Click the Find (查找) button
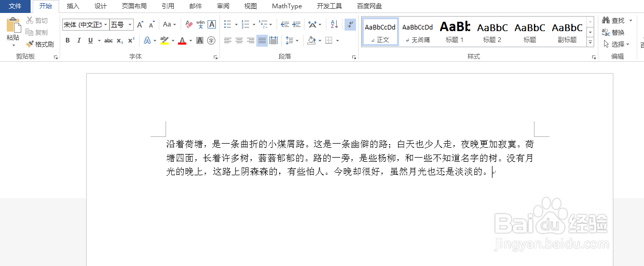Viewport: 644px width, 266px height. 613,20
